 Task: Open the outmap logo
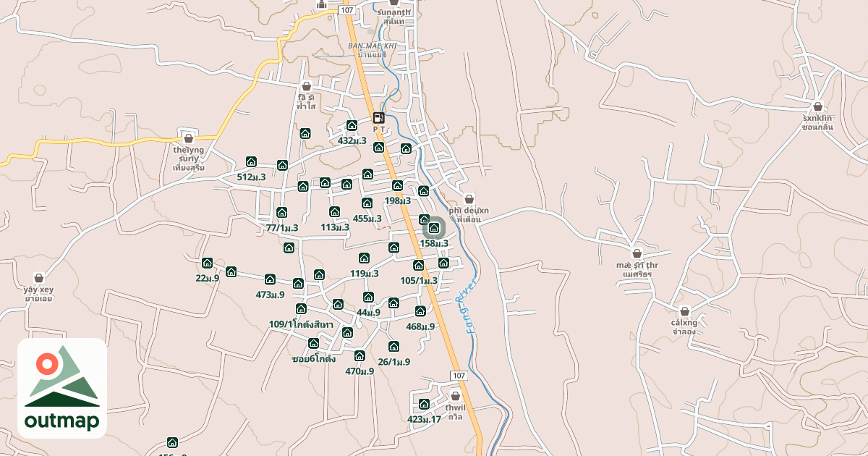point(62,388)
